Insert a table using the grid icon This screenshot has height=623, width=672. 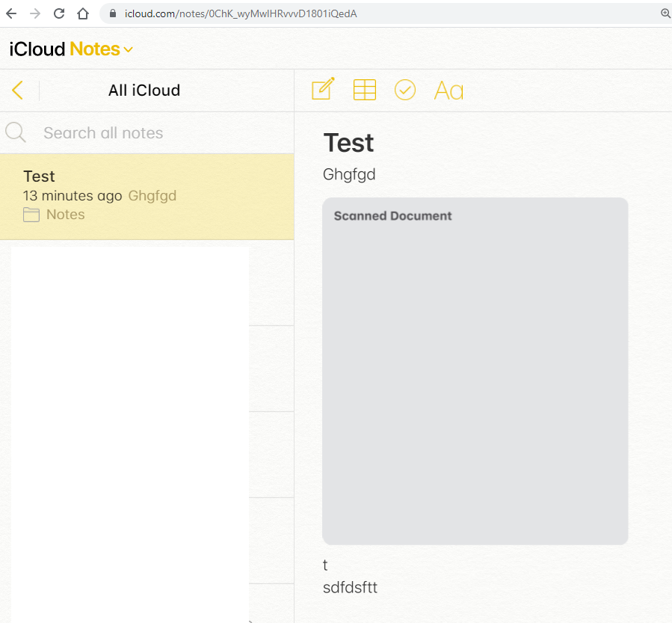point(365,90)
